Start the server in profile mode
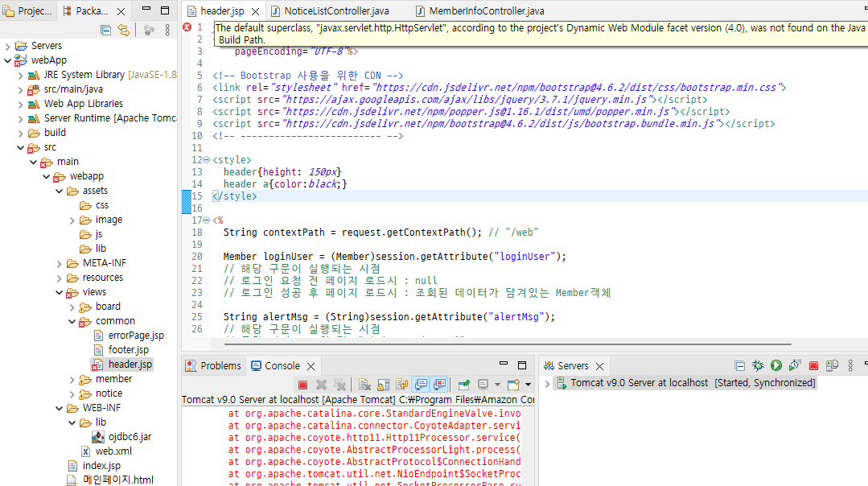The image size is (868, 486). pyautogui.click(x=795, y=365)
